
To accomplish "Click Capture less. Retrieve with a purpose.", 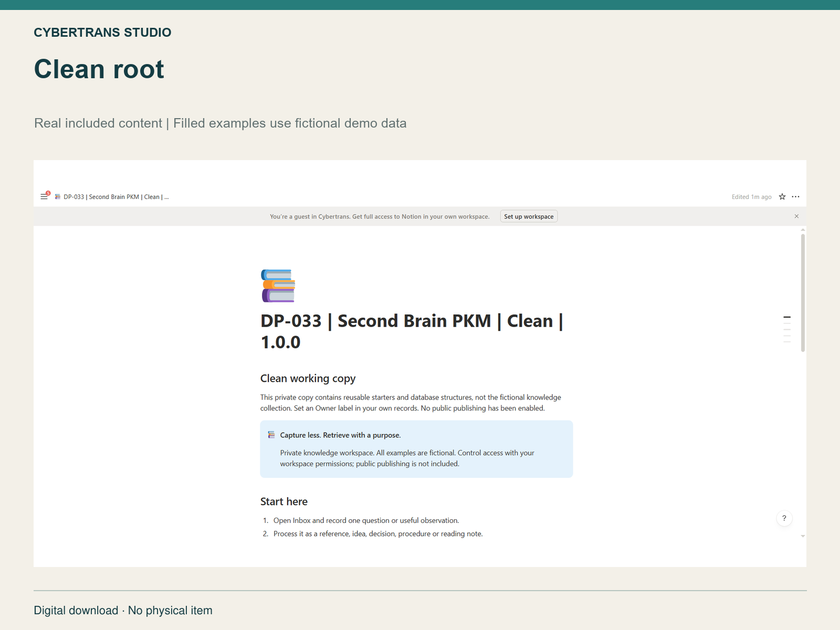I will 340,435.
